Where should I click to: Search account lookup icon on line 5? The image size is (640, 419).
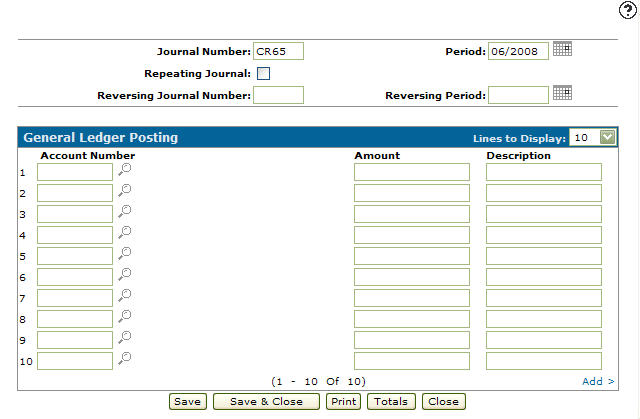(124, 253)
